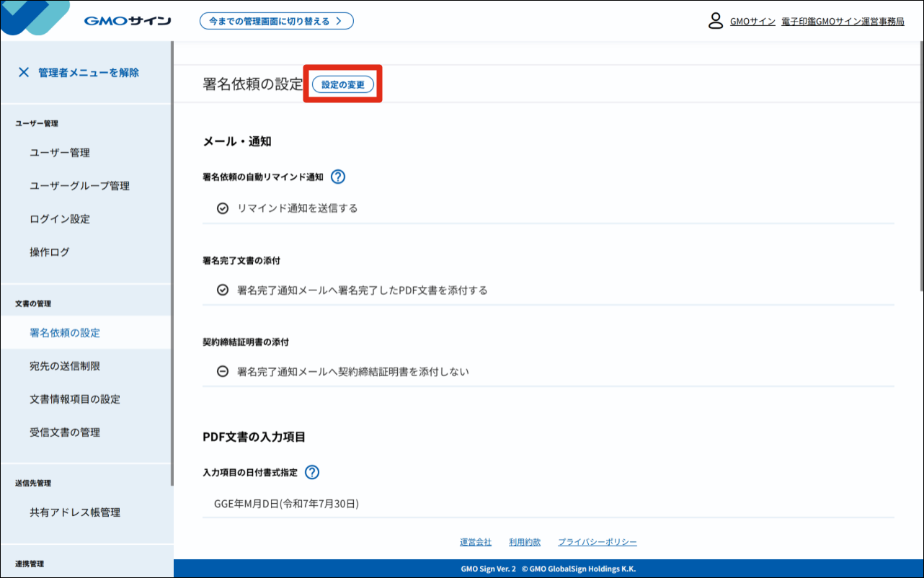Open help icon for date format setting
This screenshot has width=924, height=578.
tap(311, 473)
